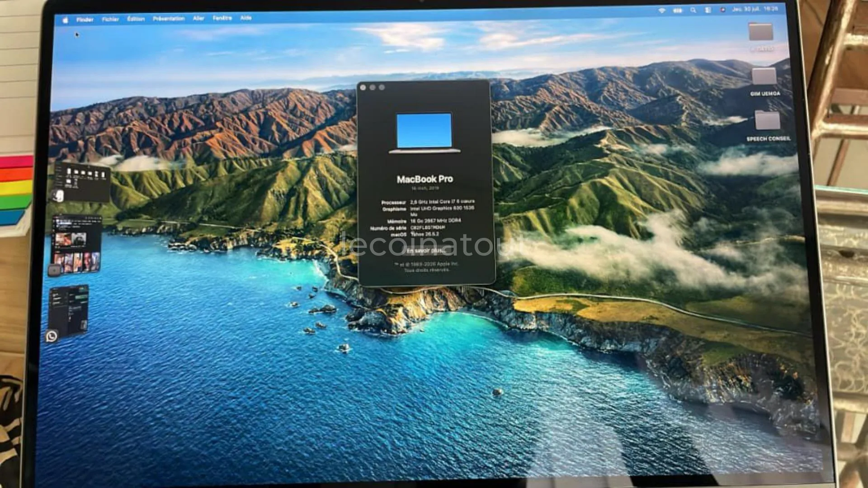868x488 pixels.
Task: Click the WhatsApp icon in Stage Manager
Action: (52, 336)
